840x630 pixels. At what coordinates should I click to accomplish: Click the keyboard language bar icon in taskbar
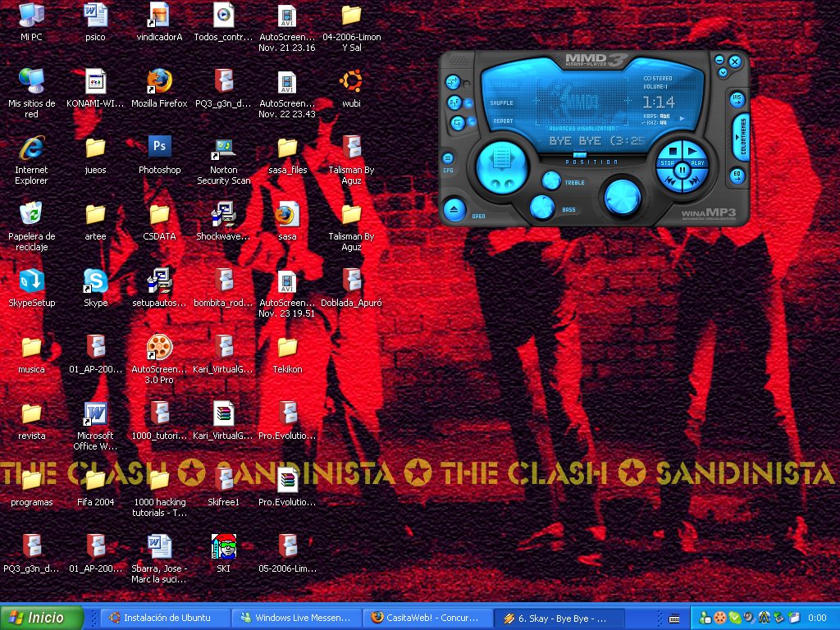coord(674,619)
